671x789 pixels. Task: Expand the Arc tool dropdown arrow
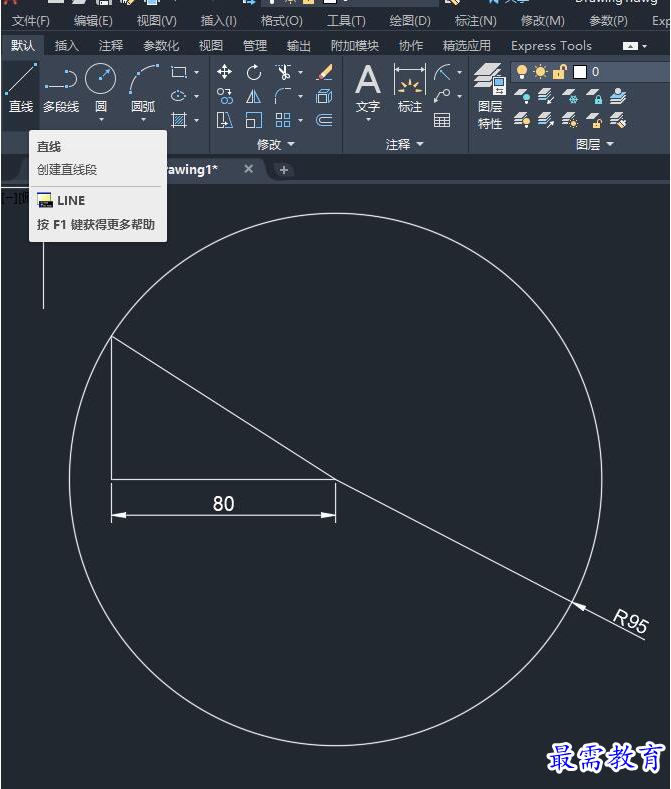(143, 120)
